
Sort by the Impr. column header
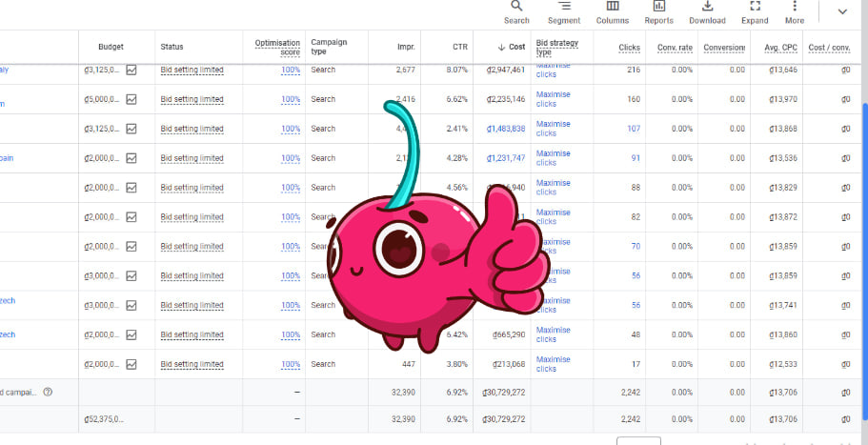pyautogui.click(x=406, y=47)
